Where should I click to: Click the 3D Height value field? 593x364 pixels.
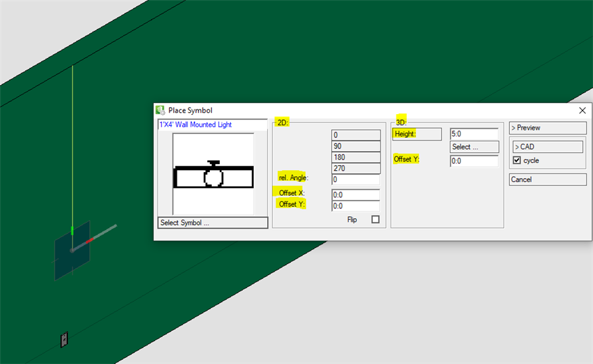point(474,135)
